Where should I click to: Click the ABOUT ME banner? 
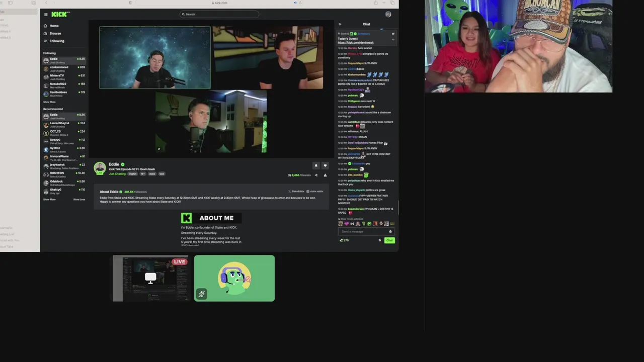tap(211, 218)
